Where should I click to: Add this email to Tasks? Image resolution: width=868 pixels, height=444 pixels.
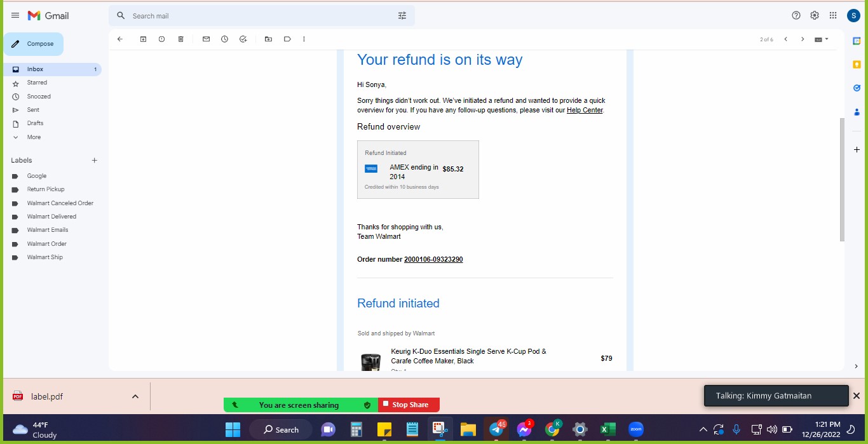pos(243,39)
